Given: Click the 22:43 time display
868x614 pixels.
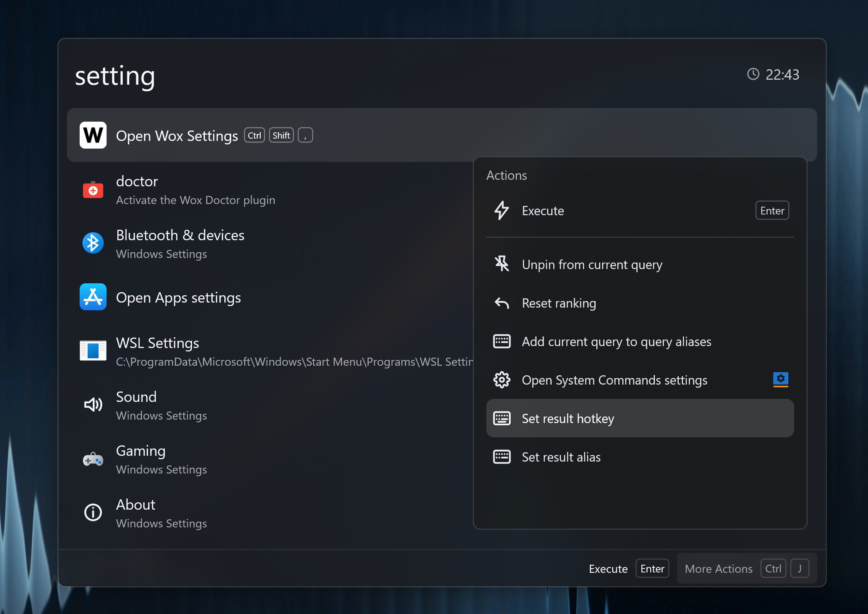Looking at the screenshot, I should point(782,75).
